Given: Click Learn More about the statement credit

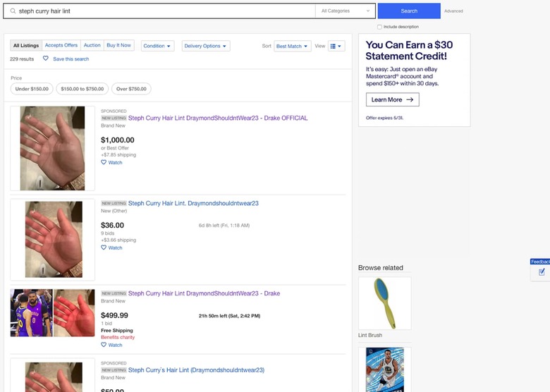Looking at the screenshot, I should click(x=393, y=99).
